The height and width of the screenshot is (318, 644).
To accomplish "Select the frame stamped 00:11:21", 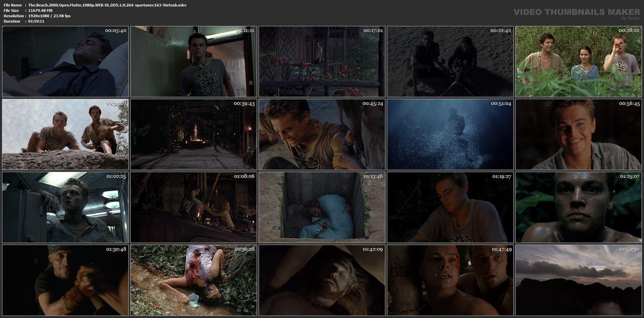I will (194, 61).
